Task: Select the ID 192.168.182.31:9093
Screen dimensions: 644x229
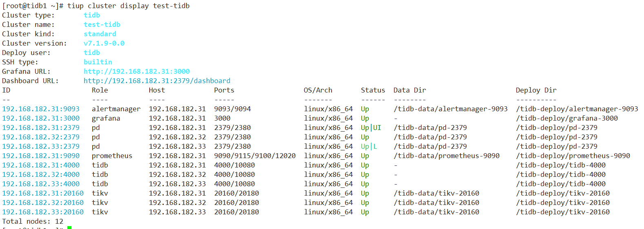Action: click(x=41, y=109)
